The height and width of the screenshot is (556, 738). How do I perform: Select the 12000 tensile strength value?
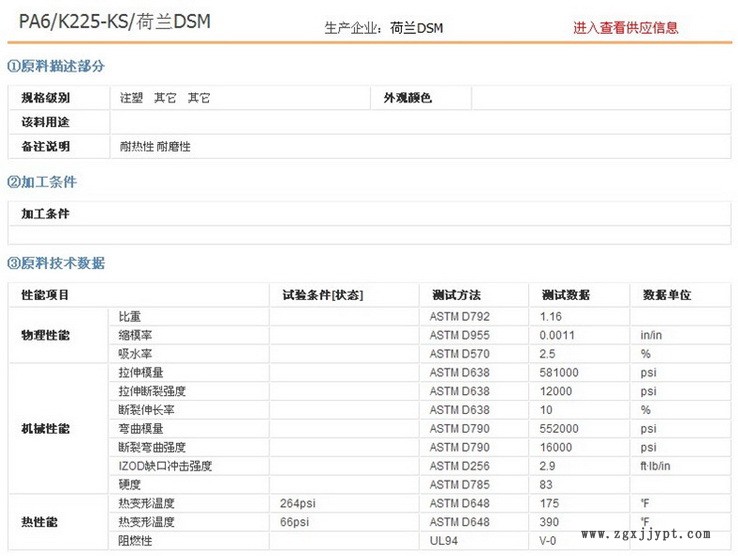pos(556,391)
